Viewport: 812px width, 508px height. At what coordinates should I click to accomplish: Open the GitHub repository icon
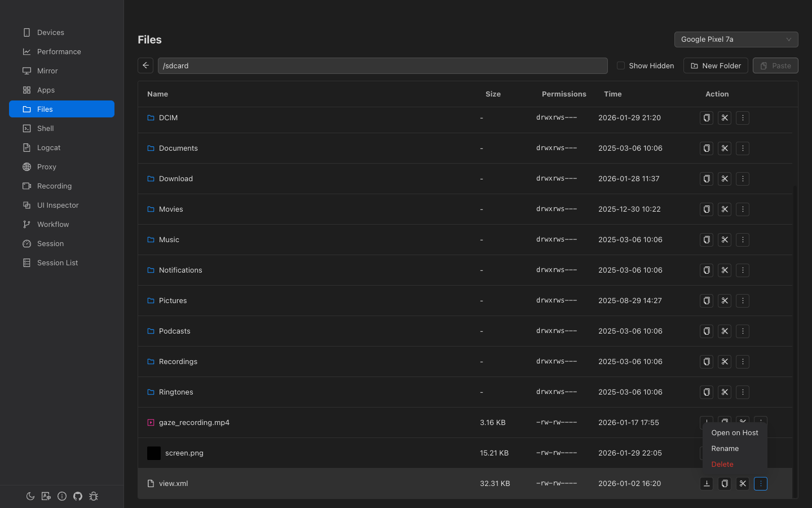tap(78, 496)
